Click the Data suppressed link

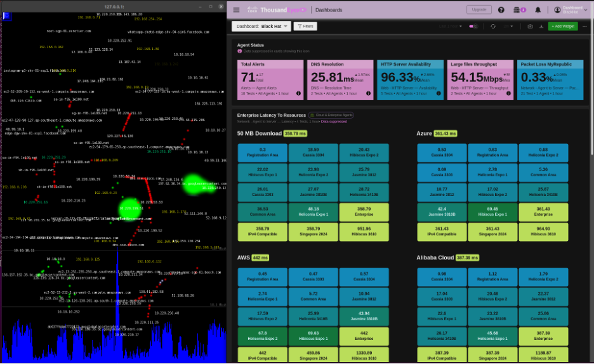pos(334,120)
